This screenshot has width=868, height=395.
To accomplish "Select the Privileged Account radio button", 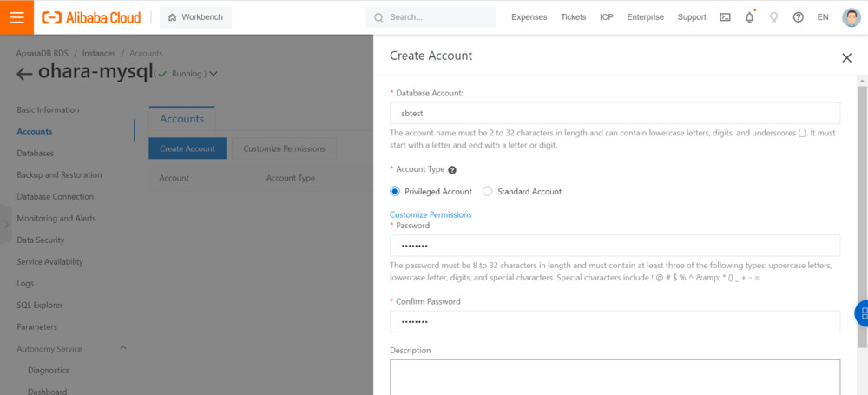I will point(395,191).
